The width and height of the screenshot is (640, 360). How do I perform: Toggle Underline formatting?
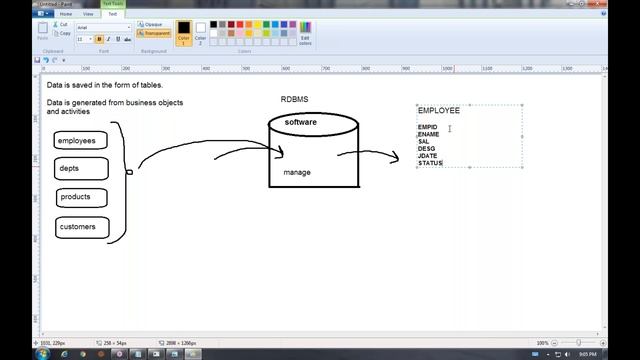(x=118, y=39)
